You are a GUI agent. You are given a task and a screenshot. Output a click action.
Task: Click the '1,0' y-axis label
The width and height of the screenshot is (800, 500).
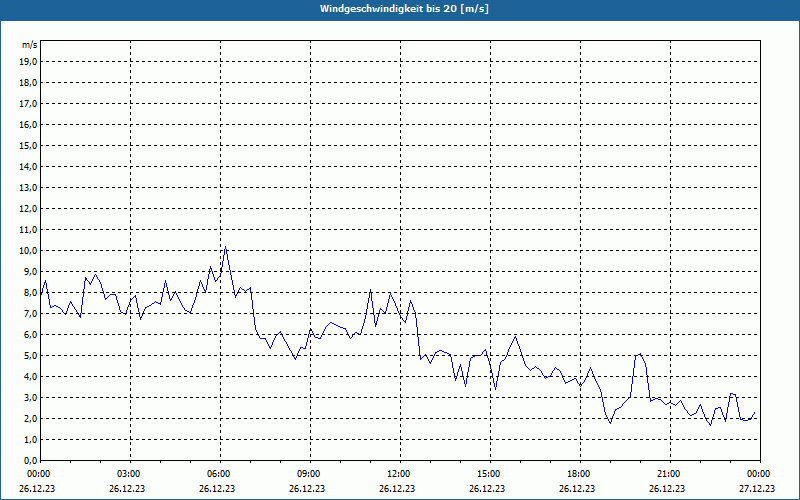click(x=31, y=439)
